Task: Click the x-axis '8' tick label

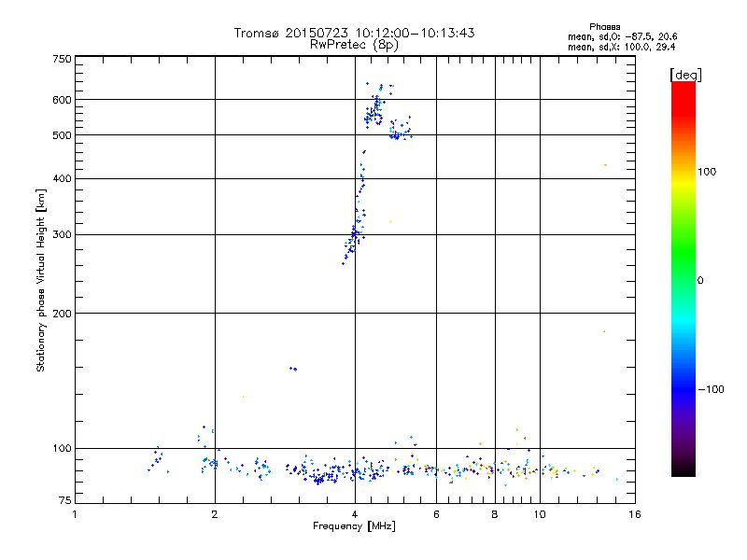Action: tap(495, 514)
